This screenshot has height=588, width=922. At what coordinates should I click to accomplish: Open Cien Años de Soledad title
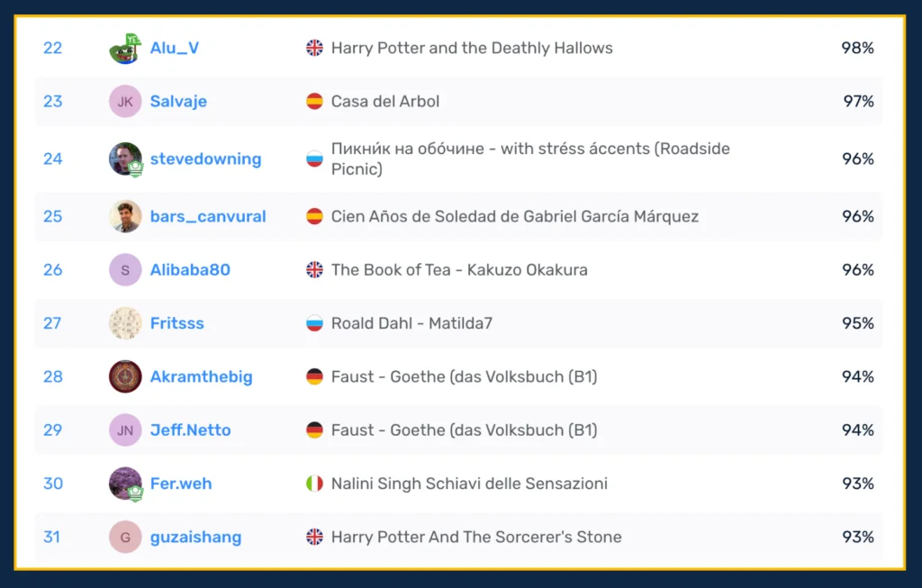tap(514, 216)
